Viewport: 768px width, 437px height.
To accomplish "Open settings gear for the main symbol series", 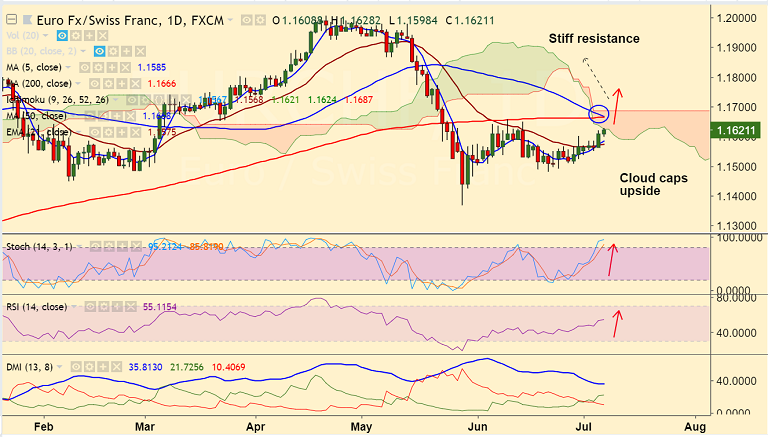I will point(260,20).
